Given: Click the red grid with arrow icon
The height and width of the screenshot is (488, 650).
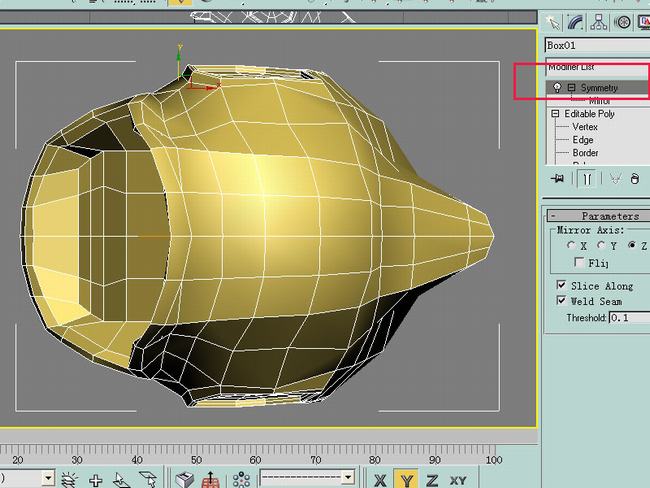Looking at the screenshot, I should click(x=211, y=480).
